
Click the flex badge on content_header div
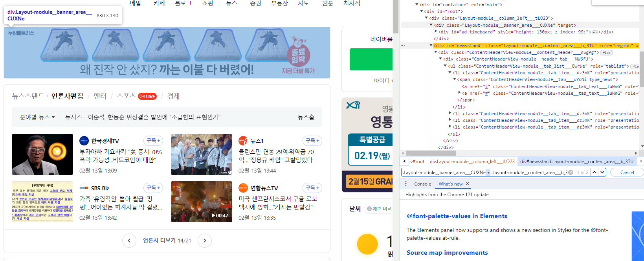point(606,53)
